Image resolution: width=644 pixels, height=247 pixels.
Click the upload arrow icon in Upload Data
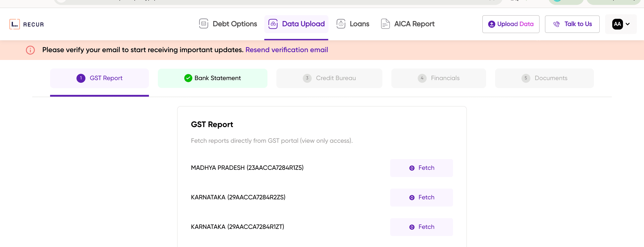491,24
